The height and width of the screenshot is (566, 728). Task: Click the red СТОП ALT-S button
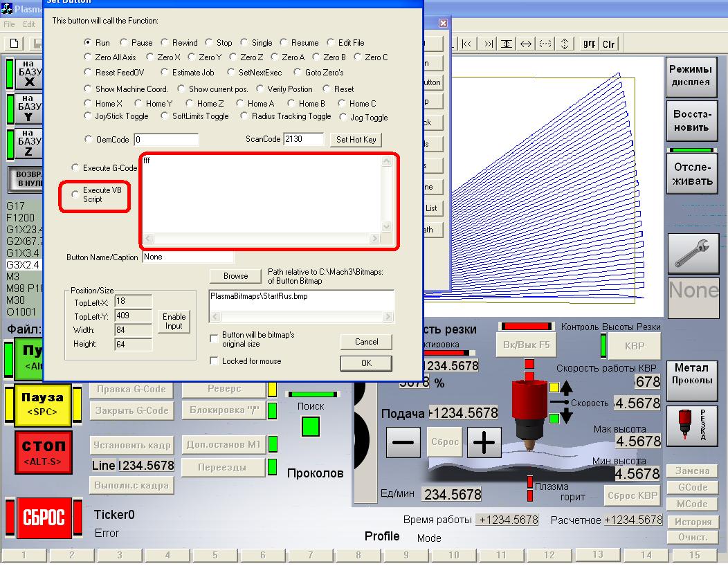pyautogui.click(x=43, y=452)
